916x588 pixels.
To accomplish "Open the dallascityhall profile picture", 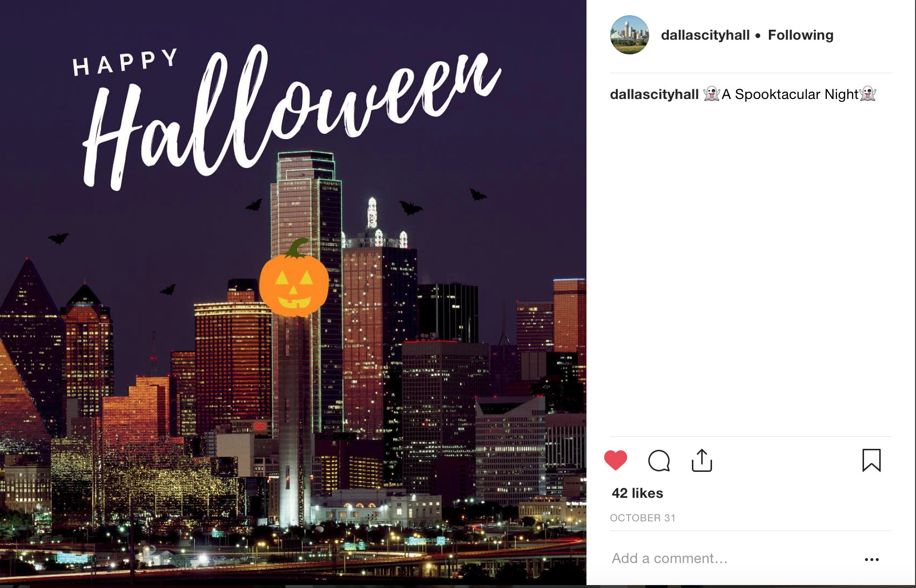I will tap(629, 35).
